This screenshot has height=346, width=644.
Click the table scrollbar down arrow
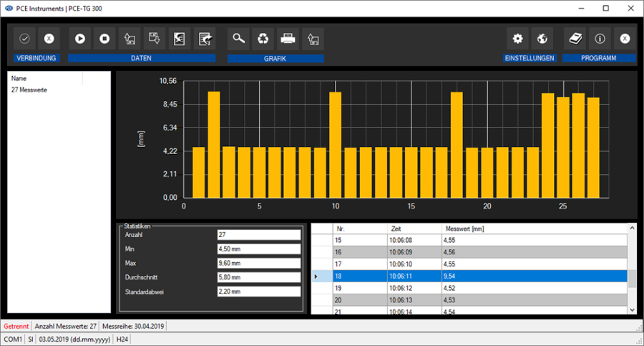click(x=631, y=309)
